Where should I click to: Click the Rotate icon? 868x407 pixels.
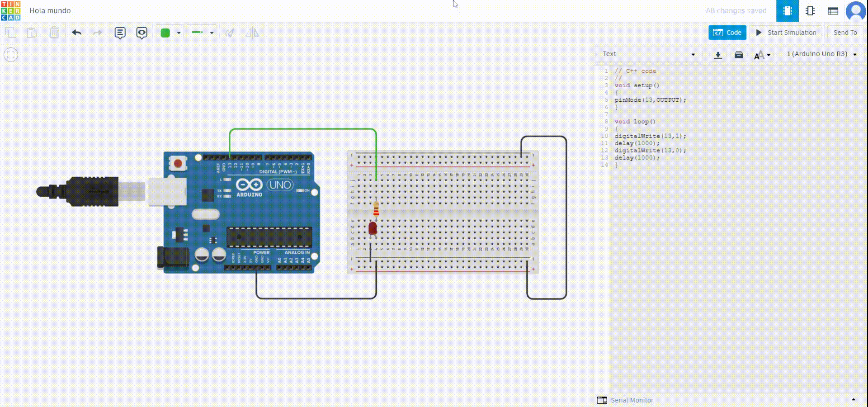pyautogui.click(x=230, y=33)
